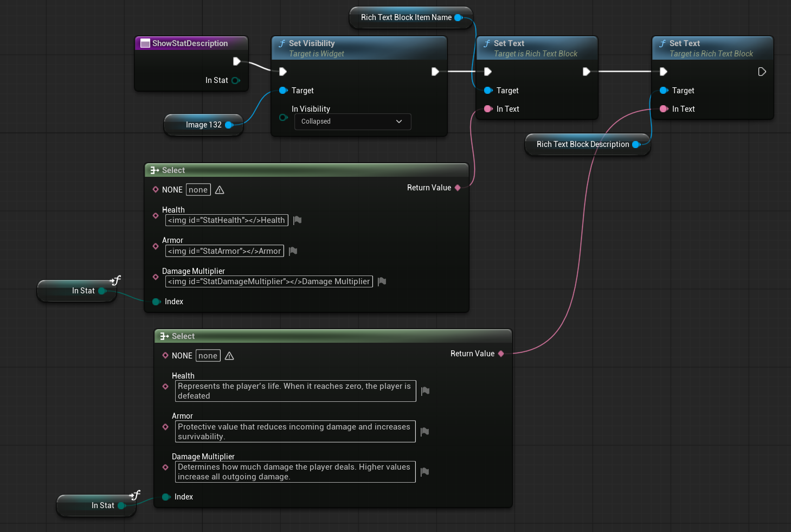Viewport: 791px width, 532px height.
Task: Click the flag icon beside Armor name text
Action: [x=293, y=251]
